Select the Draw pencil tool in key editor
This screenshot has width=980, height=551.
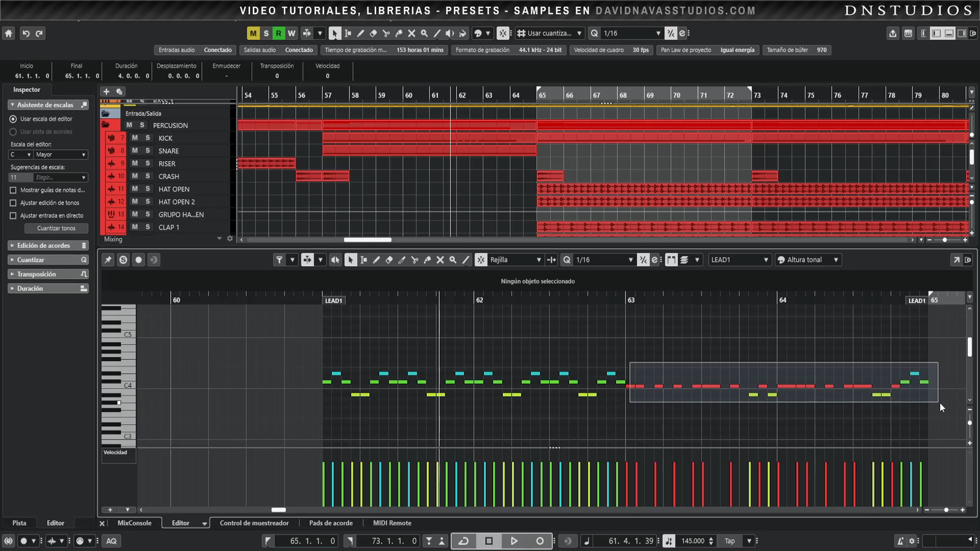376,260
